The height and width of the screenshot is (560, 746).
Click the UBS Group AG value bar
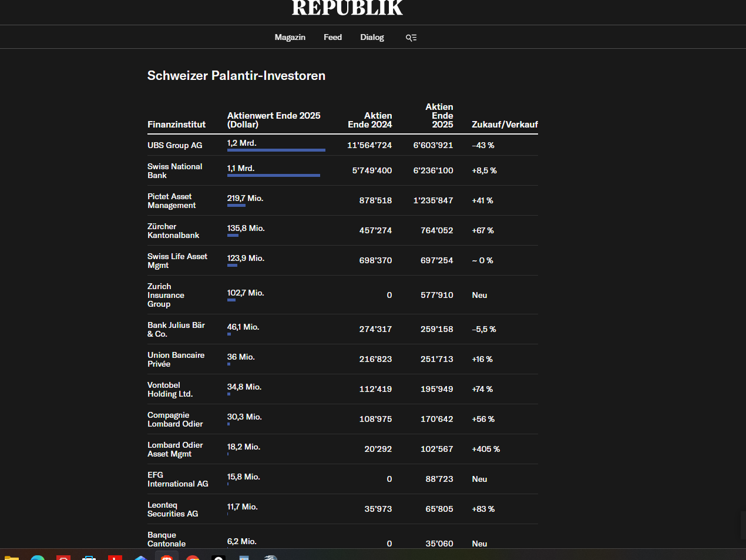point(276,150)
